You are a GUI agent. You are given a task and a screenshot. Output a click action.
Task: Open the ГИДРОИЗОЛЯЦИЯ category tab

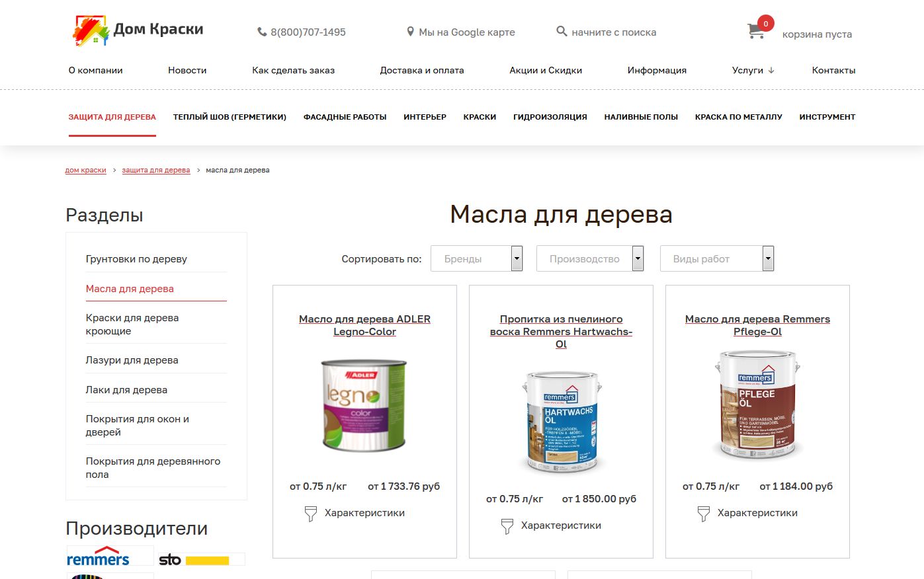pyautogui.click(x=550, y=117)
